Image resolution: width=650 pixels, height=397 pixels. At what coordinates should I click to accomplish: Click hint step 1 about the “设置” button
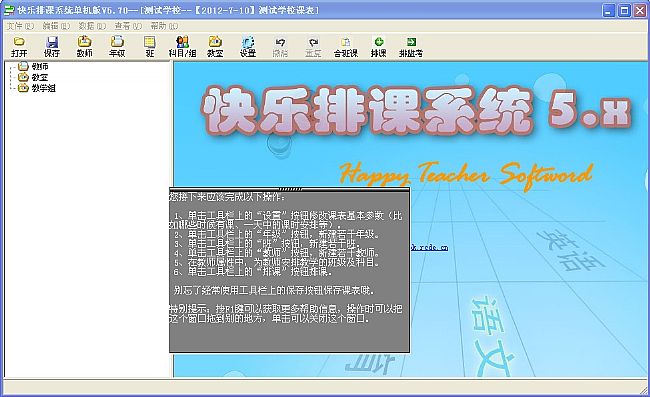tap(286, 220)
